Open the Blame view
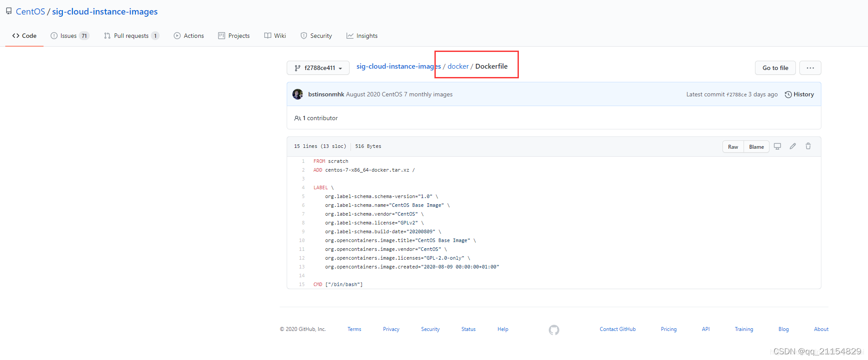The image size is (868, 360). 756,147
